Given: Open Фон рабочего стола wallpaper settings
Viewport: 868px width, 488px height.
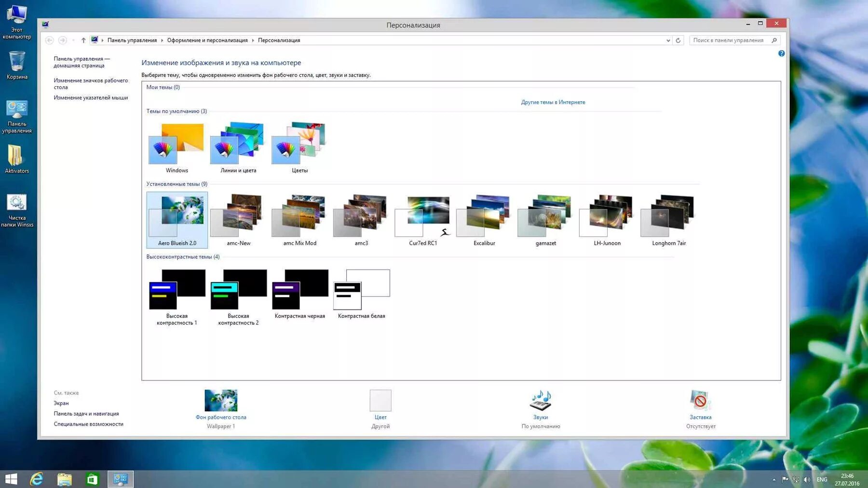Looking at the screenshot, I should point(221,409).
